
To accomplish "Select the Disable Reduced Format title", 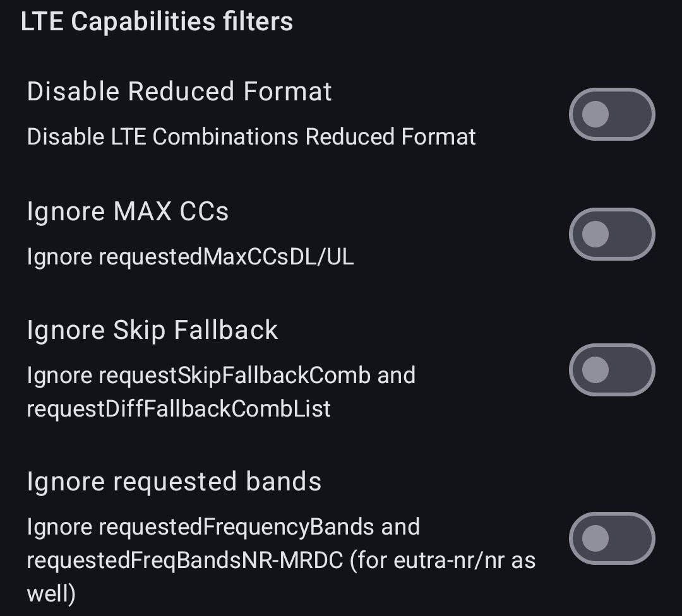I will pos(179,92).
